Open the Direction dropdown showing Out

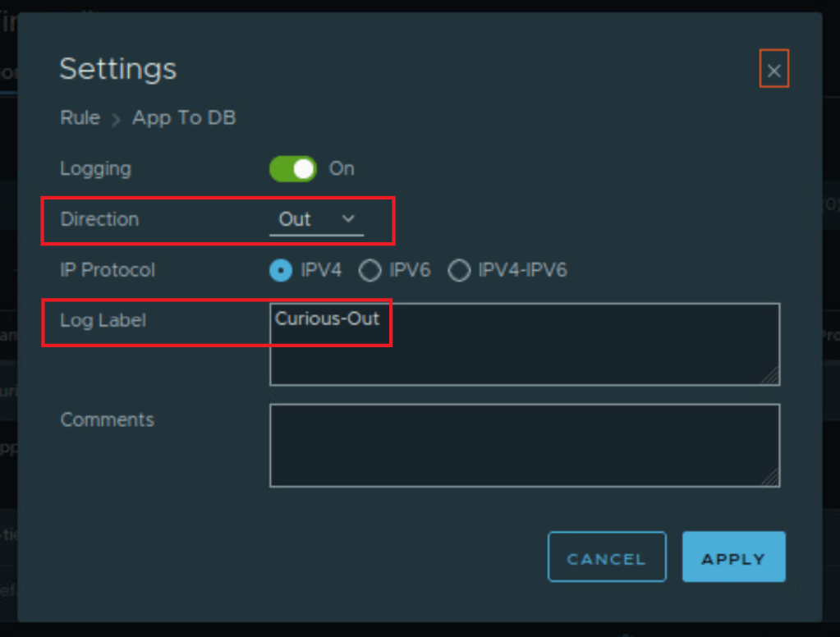coord(315,220)
